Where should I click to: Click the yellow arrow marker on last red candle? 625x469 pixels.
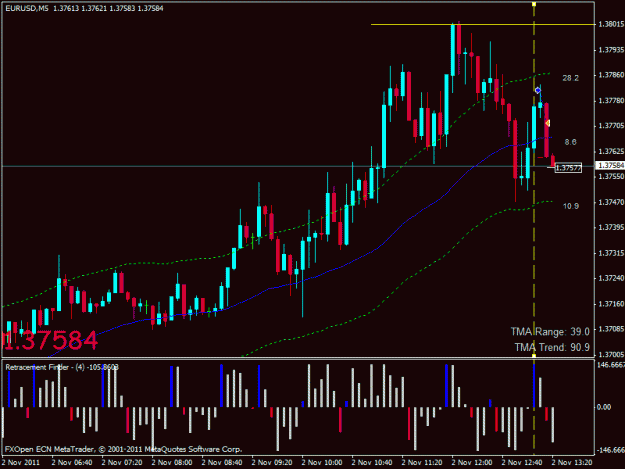[x=548, y=124]
